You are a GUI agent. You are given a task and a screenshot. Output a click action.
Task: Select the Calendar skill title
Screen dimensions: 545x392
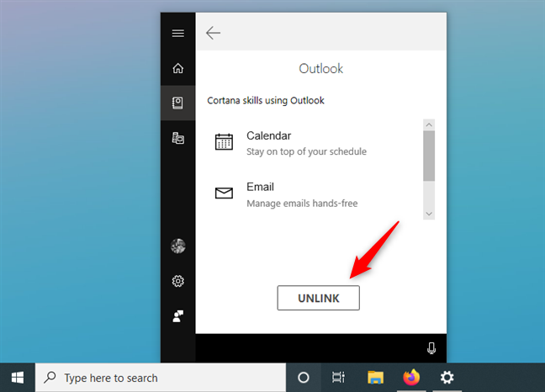coord(268,135)
